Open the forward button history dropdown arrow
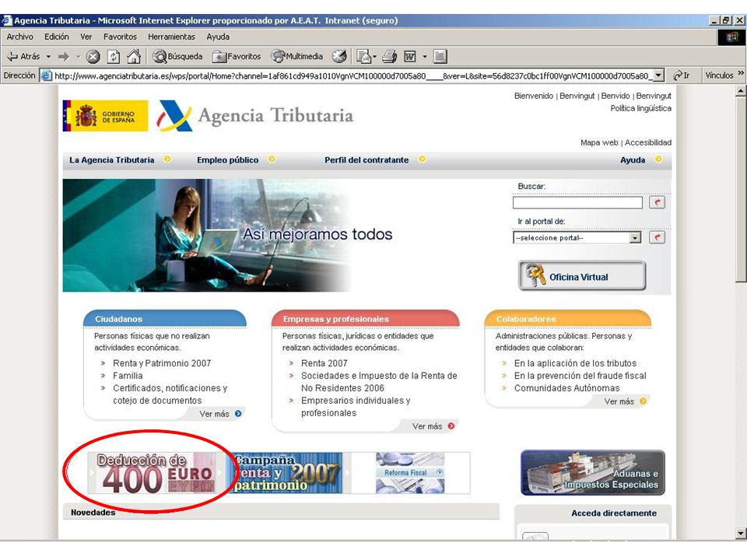This screenshot has width=747, height=560. tap(78, 57)
